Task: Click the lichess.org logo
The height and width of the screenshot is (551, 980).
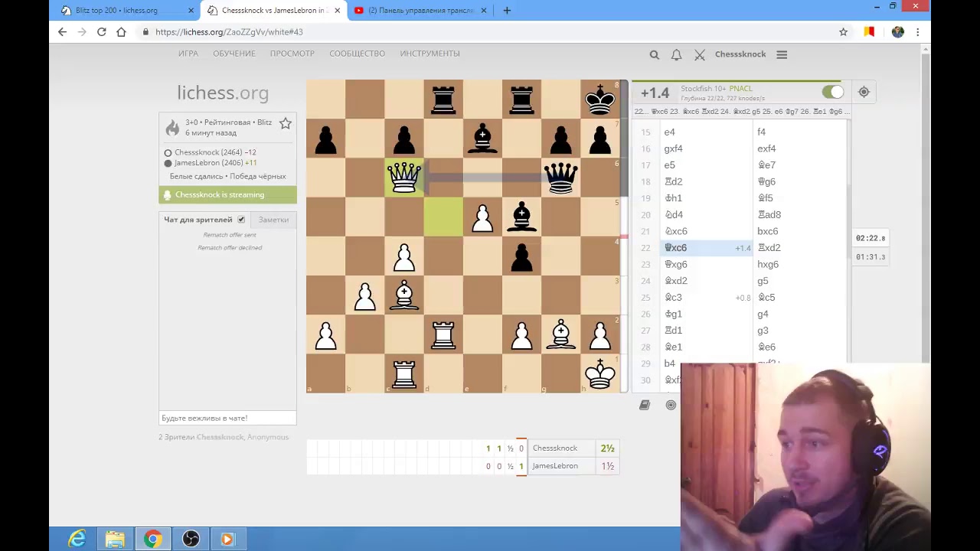Action: point(223,93)
